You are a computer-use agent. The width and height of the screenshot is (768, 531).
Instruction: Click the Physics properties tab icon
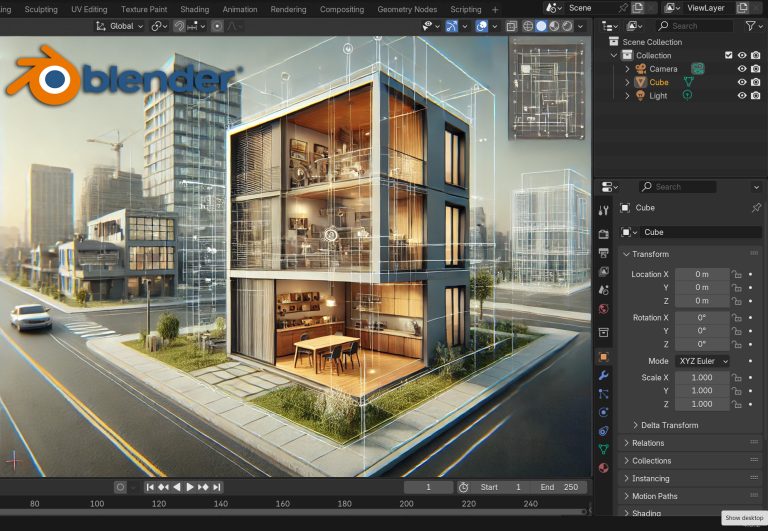pyautogui.click(x=603, y=412)
